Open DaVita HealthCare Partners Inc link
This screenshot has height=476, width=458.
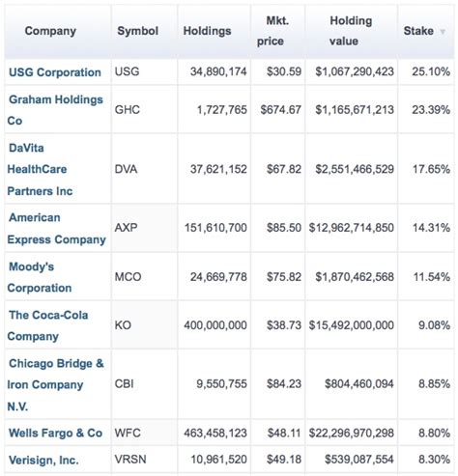click(x=40, y=169)
